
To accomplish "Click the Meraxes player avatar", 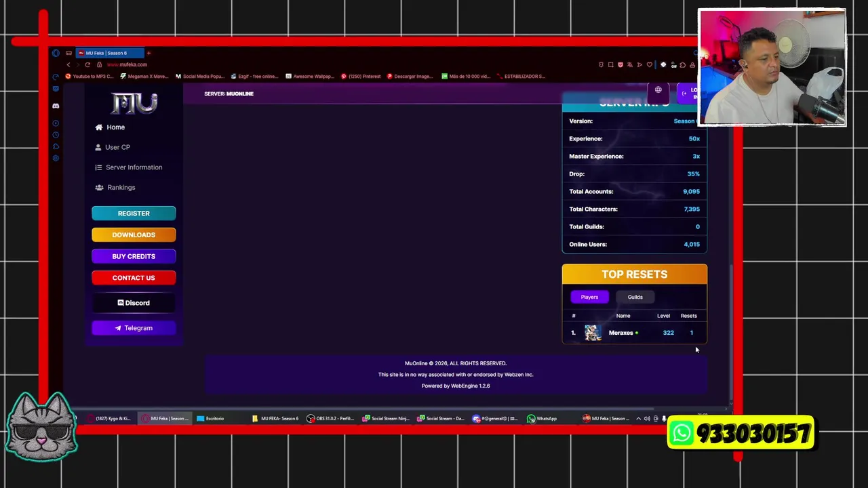I will [593, 333].
